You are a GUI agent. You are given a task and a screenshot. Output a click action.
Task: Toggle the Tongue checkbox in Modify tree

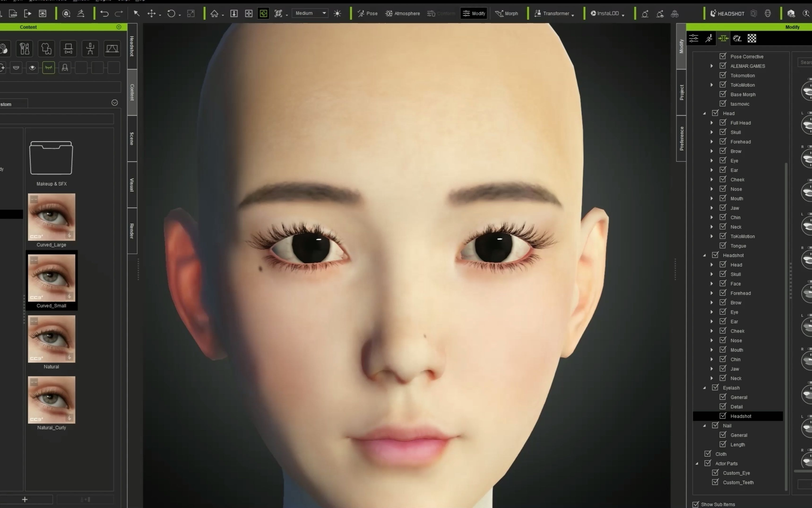coord(723,245)
